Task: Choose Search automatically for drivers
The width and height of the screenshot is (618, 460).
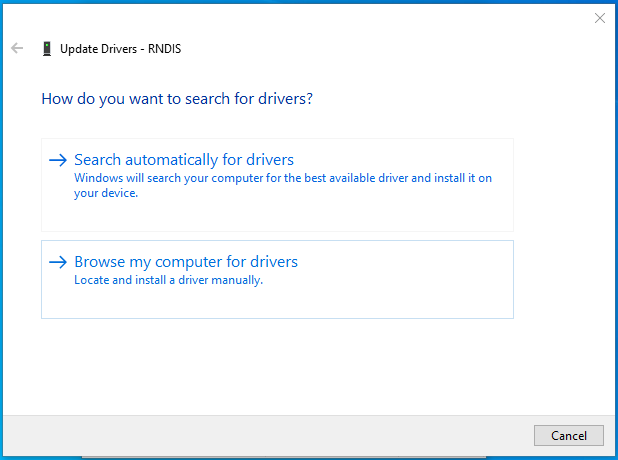Action: pyautogui.click(x=277, y=185)
